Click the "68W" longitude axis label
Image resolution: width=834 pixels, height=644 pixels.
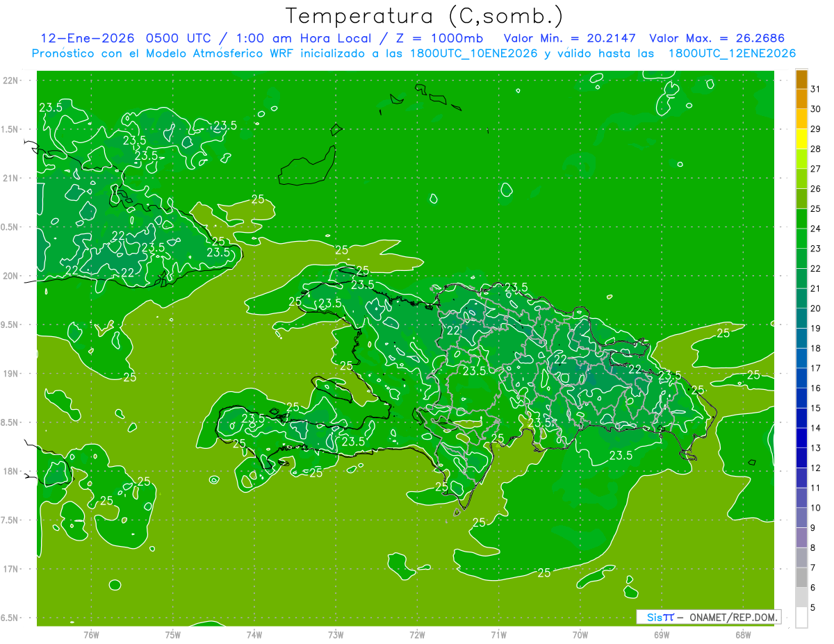point(743,634)
